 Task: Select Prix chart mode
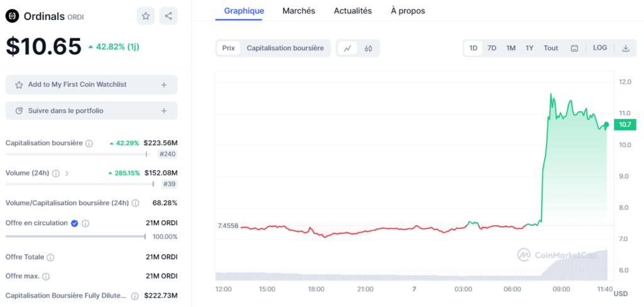[x=228, y=48]
